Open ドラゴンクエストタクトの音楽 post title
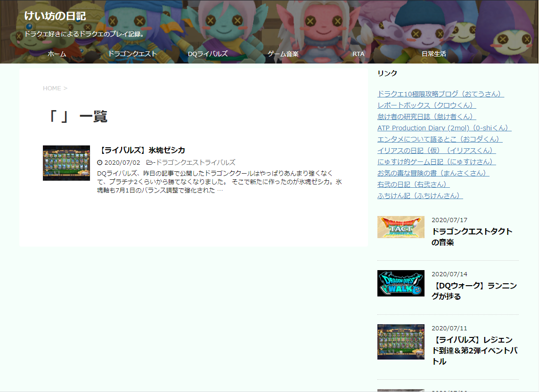 [x=472, y=237]
